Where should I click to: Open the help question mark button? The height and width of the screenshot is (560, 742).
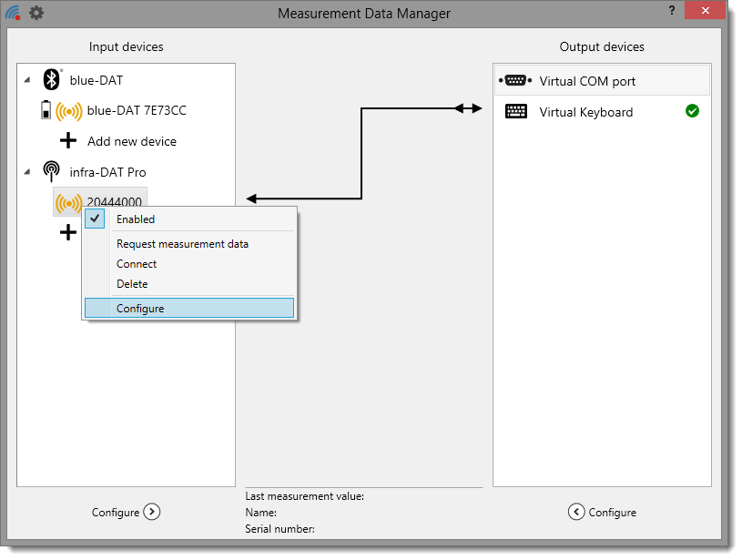(671, 11)
